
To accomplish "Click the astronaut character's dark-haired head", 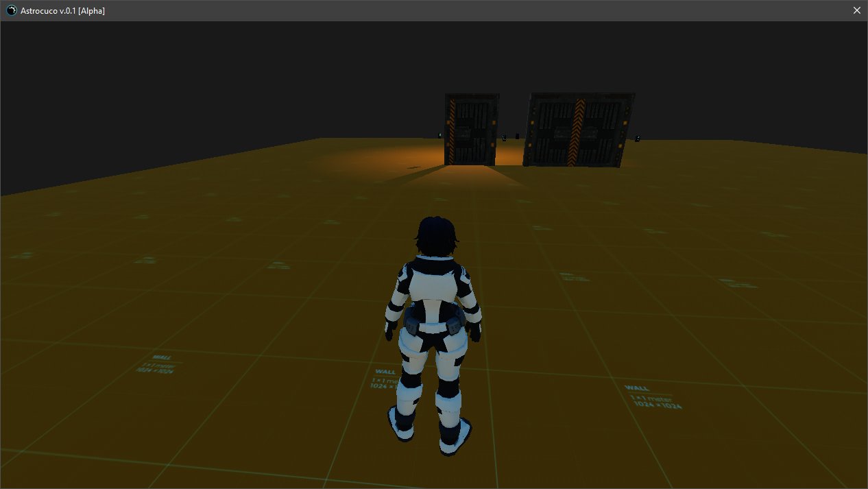I will point(435,235).
